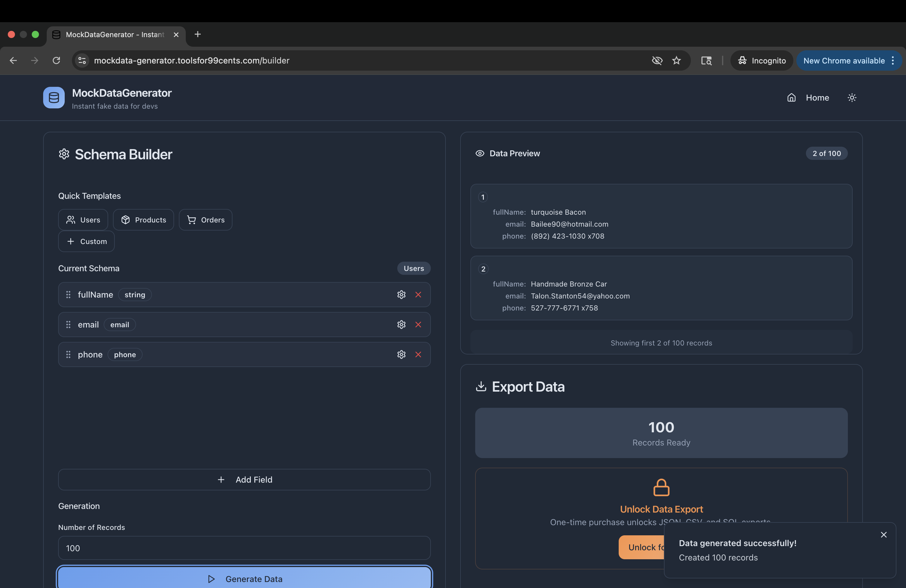Select the MockDataGenerator browser tab
906x588 pixels.
[x=116, y=35]
